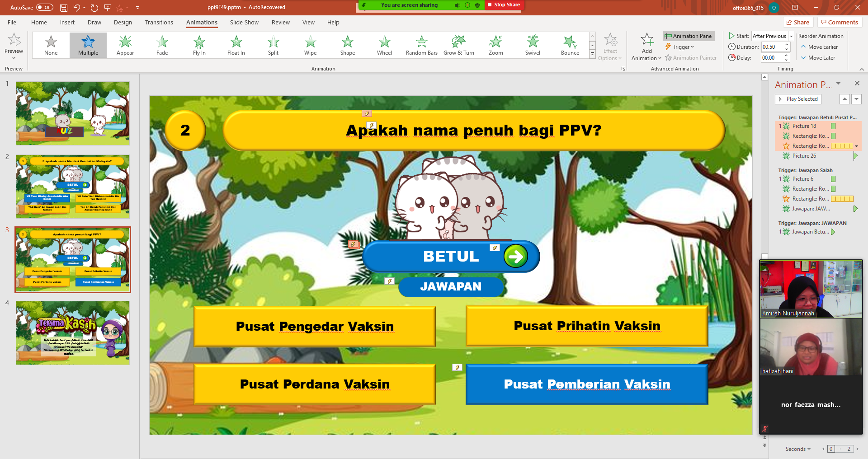Select Picture 26 animation entry
The height and width of the screenshot is (459, 868).
[804, 156]
